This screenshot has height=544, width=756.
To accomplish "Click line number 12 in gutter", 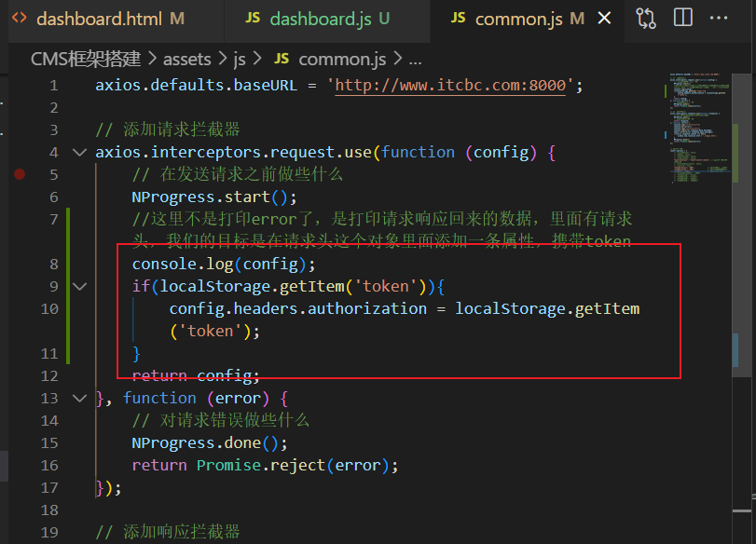I will [49, 376].
